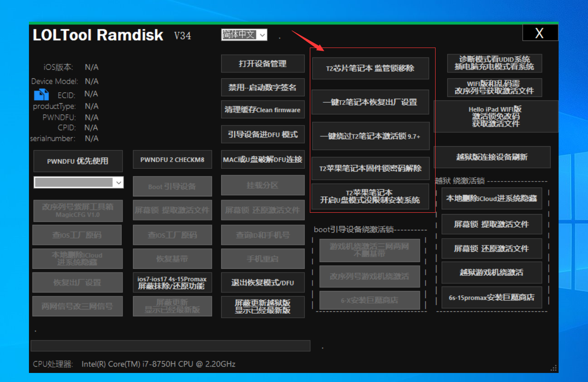This screenshot has height=382, width=588.
Task: Click the Device Model label
Action: click(x=55, y=81)
